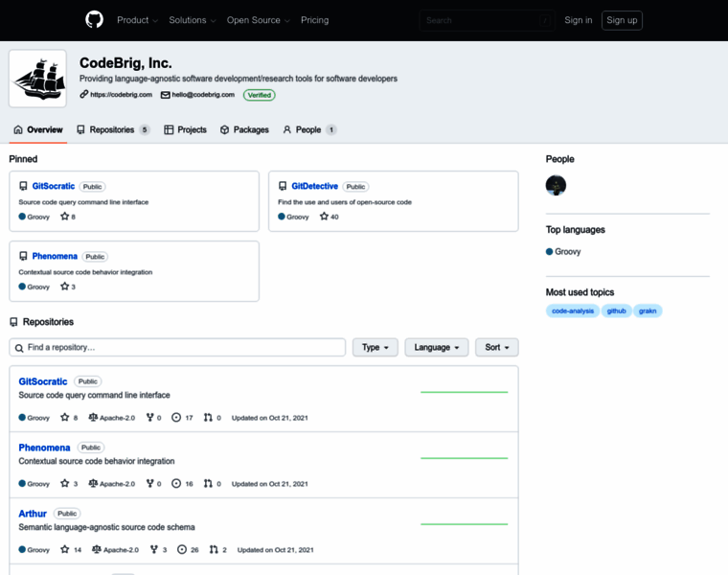Open pull requests icon in GitSocratic list row

208,418
